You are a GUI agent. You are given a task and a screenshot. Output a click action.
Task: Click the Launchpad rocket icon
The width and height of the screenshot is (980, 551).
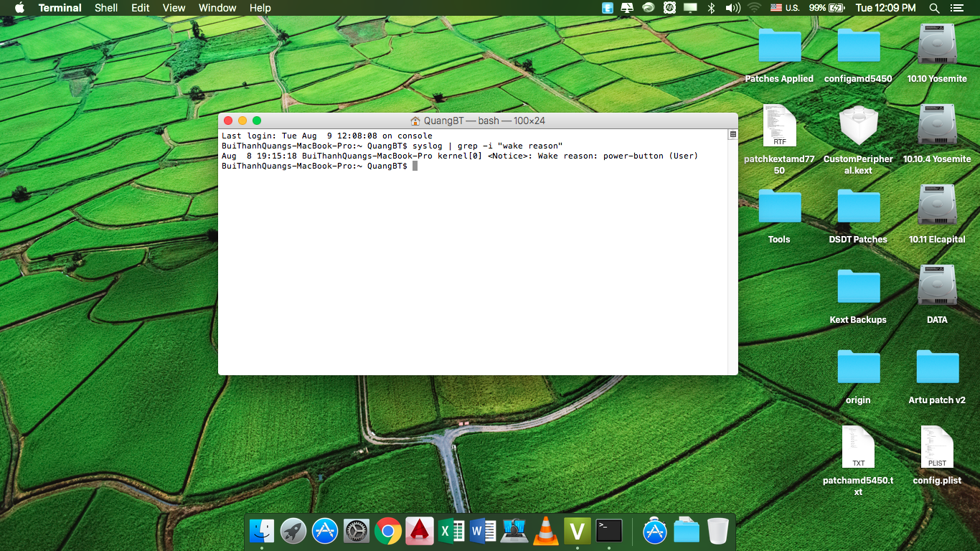[293, 532]
